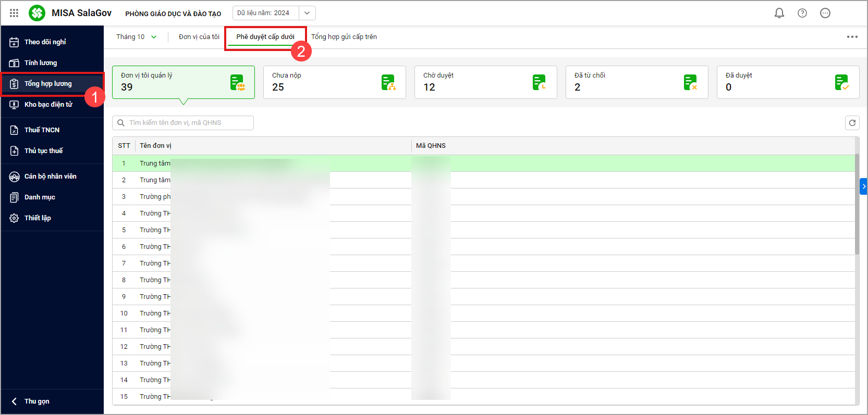
Task: Click the refresh icon above the table
Action: coord(852,123)
